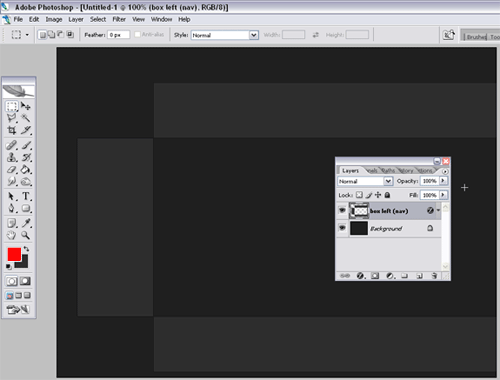Select the Eraser tool
The height and width of the screenshot is (380, 500).
click(12, 169)
